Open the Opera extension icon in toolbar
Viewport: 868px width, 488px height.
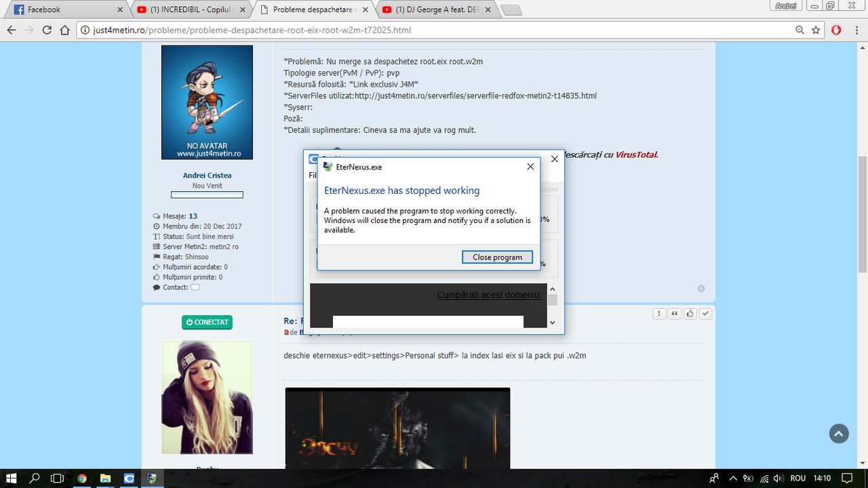point(836,30)
